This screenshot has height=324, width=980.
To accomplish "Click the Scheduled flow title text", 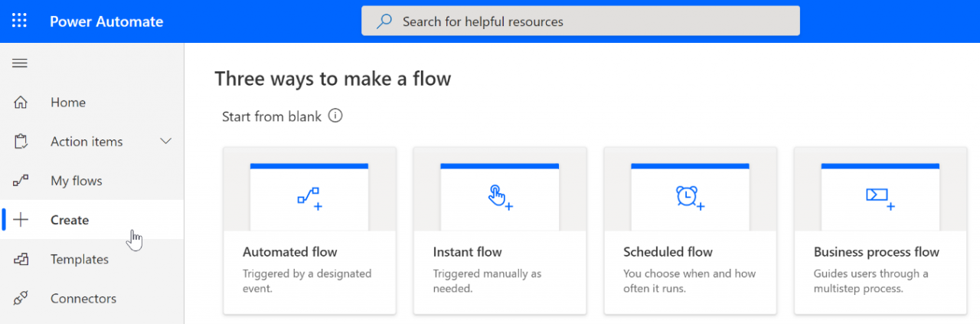I will (668, 252).
